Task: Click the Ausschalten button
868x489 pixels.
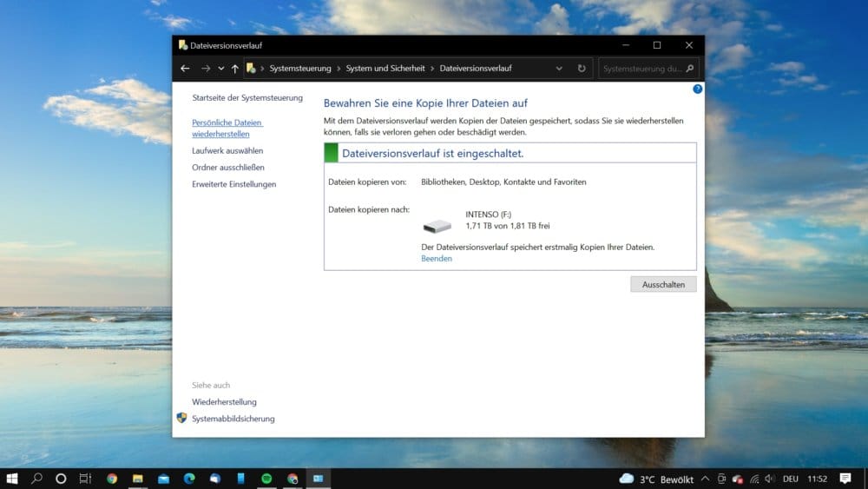Action: pos(663,284)
